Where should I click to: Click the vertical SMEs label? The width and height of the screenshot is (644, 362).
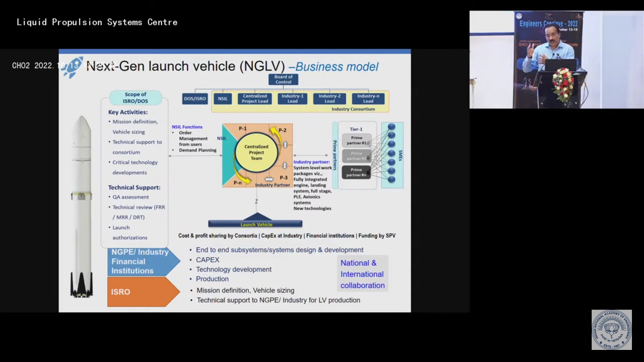[x=400, y=156]
